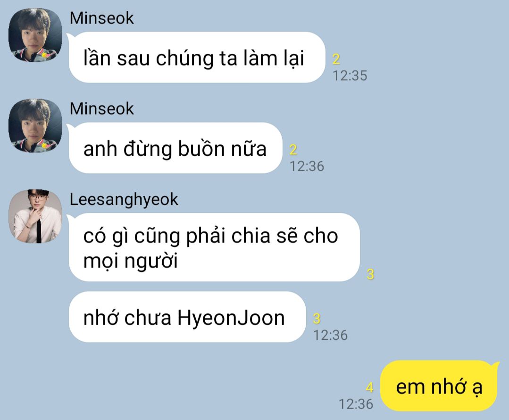Tap unread count 4 beside yellow bubble
Screen dimensions: 509x420
click(369, 387)
